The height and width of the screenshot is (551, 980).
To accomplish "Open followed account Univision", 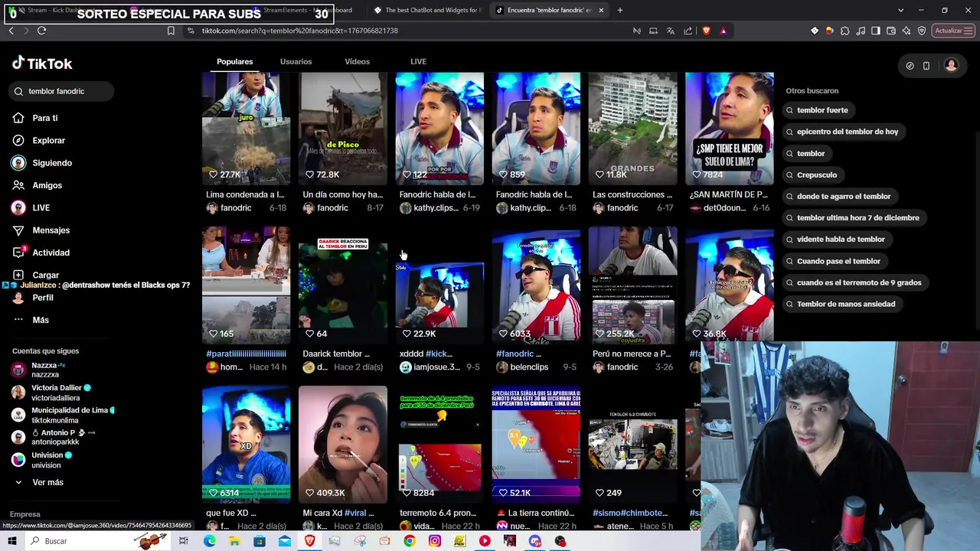I will [x=42, y=460].
